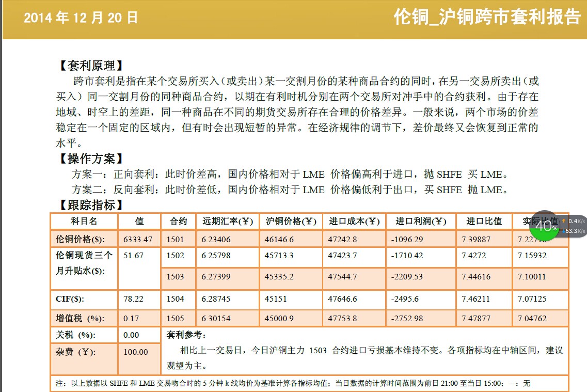Click the 值 column header
Image resolution: width=587 pixels, height=392 pixels.
[139, 221]
